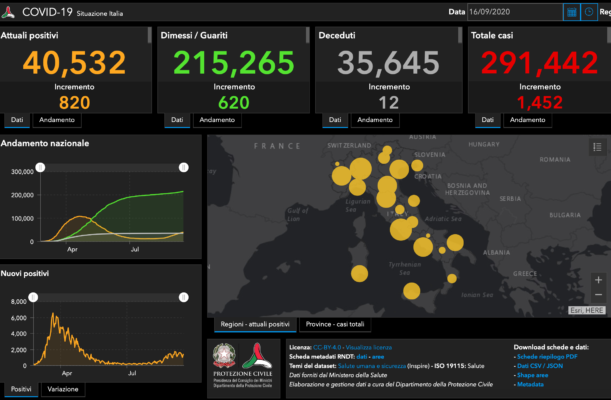Open the dati link in Scheda metadati RNDT
The image size is (611, 400).
point(362,357)
